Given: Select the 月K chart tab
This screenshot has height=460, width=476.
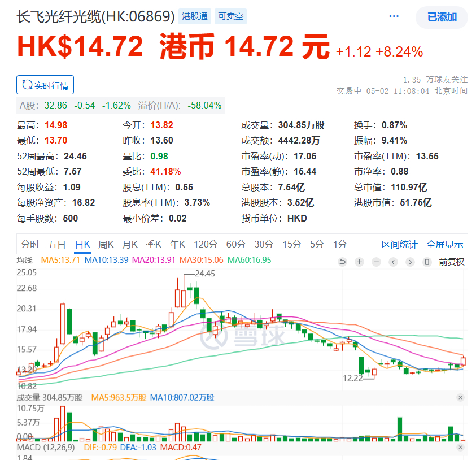Looking at the screenshot, I should (x=130, y=244).
